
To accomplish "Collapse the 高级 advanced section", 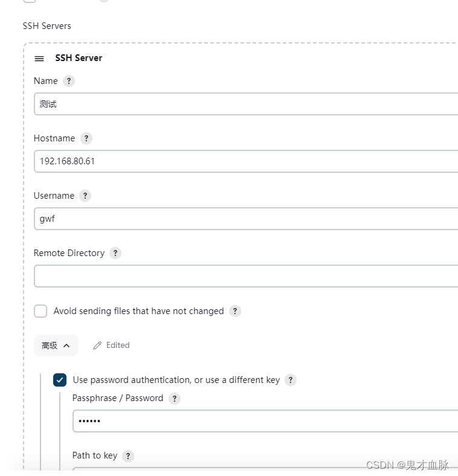I will pos(56,346).
